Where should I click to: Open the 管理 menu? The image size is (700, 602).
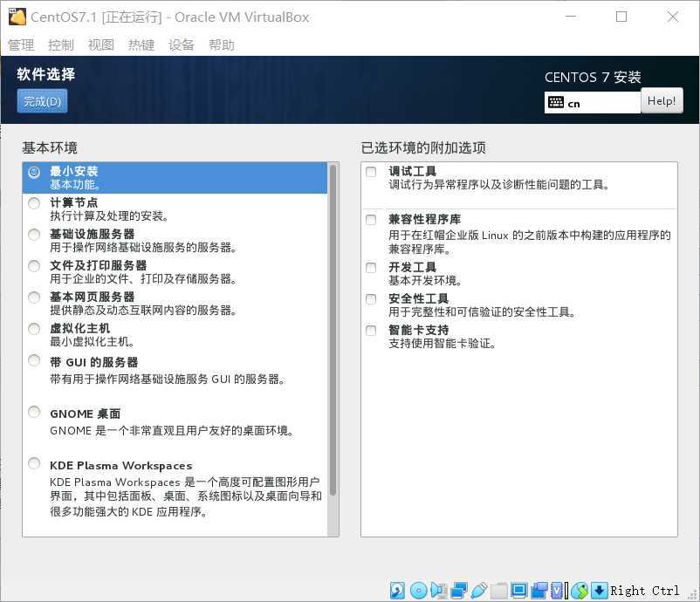click(21, 45)
